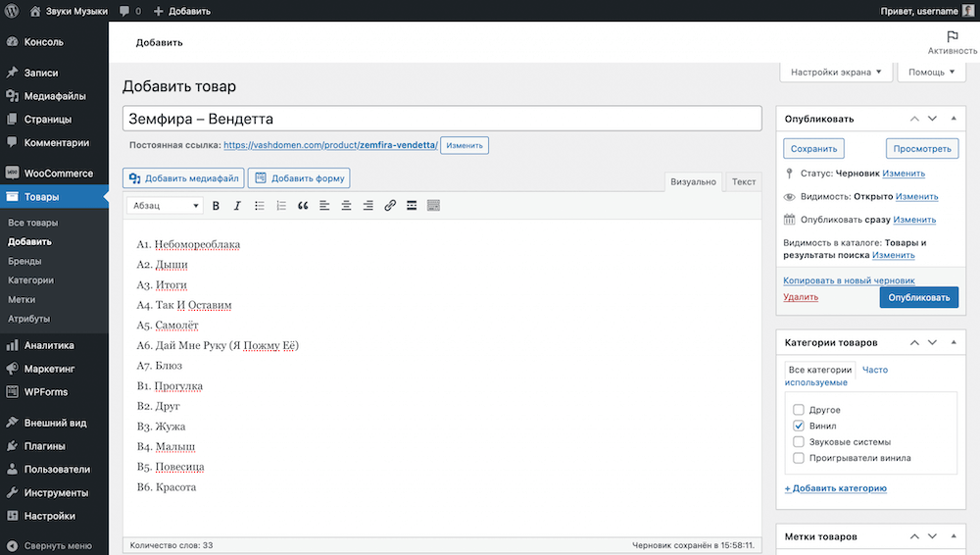Insert a numbered list
This screenshot has height=555, width=980.
(x=281, y=205)
